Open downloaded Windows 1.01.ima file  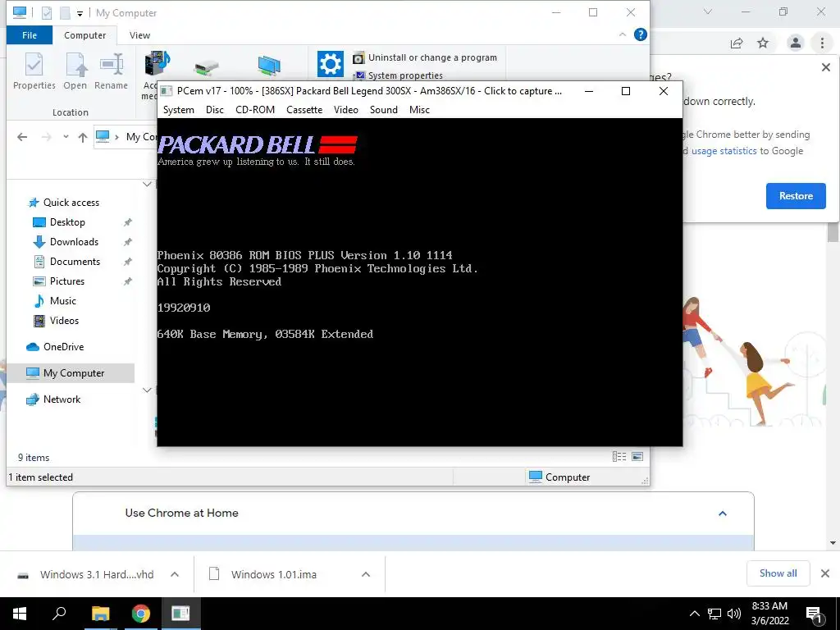coord(274,574)
